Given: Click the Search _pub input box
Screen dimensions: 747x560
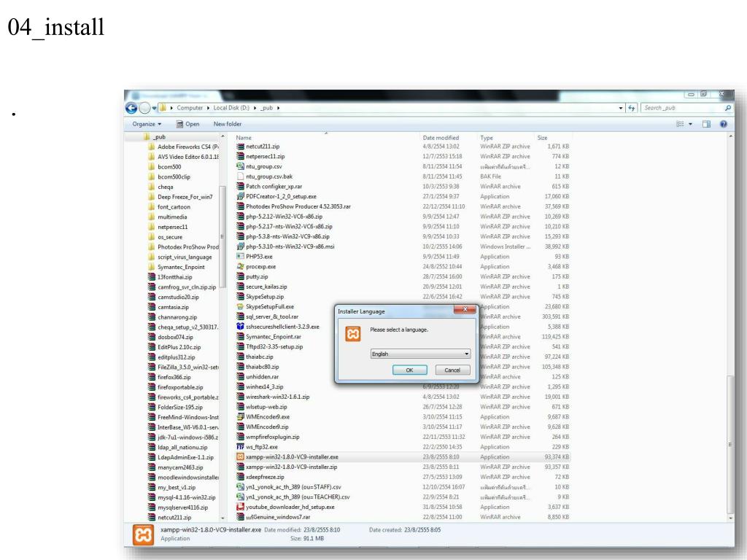Looking at the screenshot, I should [683, 108].
